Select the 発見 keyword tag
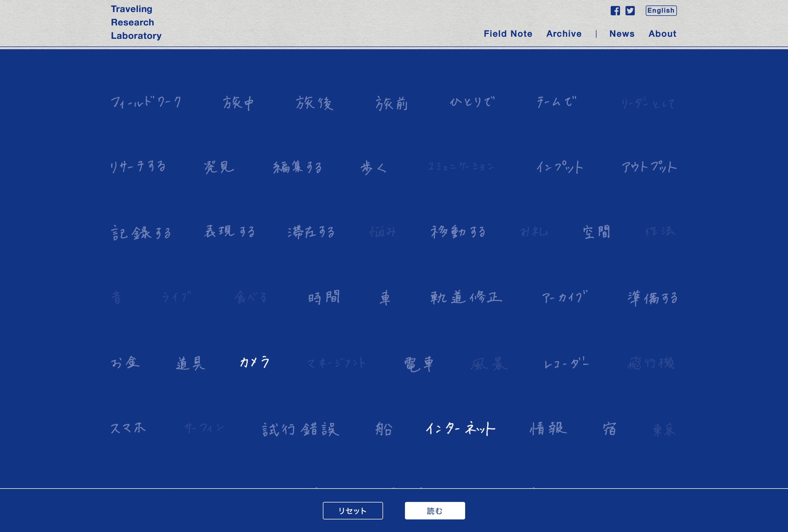Image resolution: width=788 pixels, height=532 pixels. (219, 167)
